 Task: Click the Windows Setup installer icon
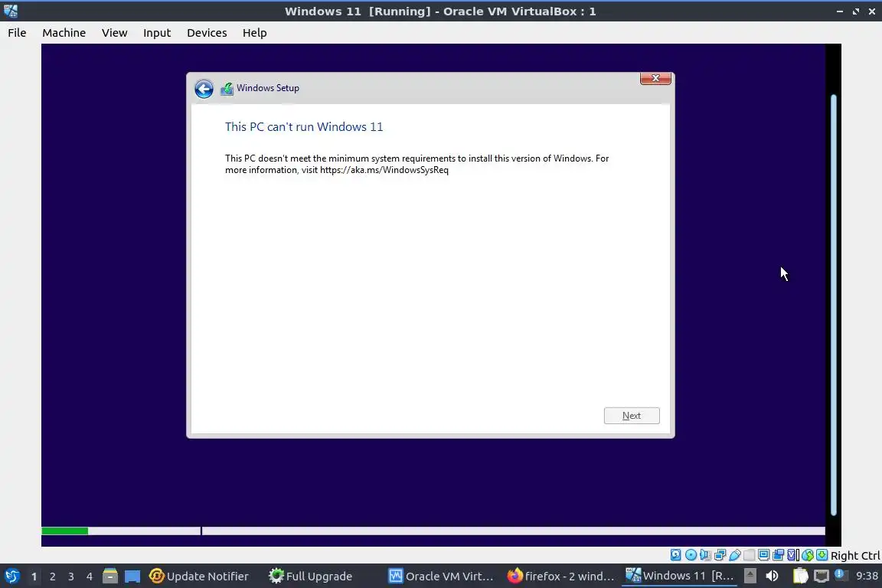click(x=227, y=88)
